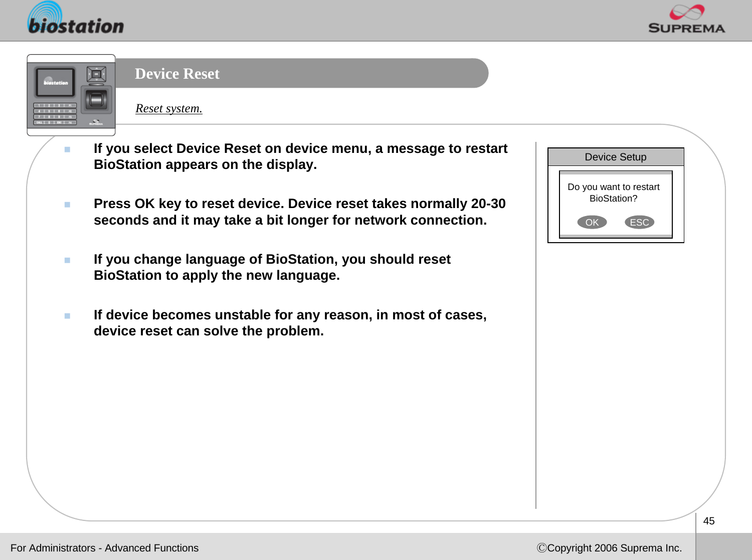Screen dimensions: 752x560
Task: Click the bullet beside 'Press OK key'
Action: coord(67,205)
